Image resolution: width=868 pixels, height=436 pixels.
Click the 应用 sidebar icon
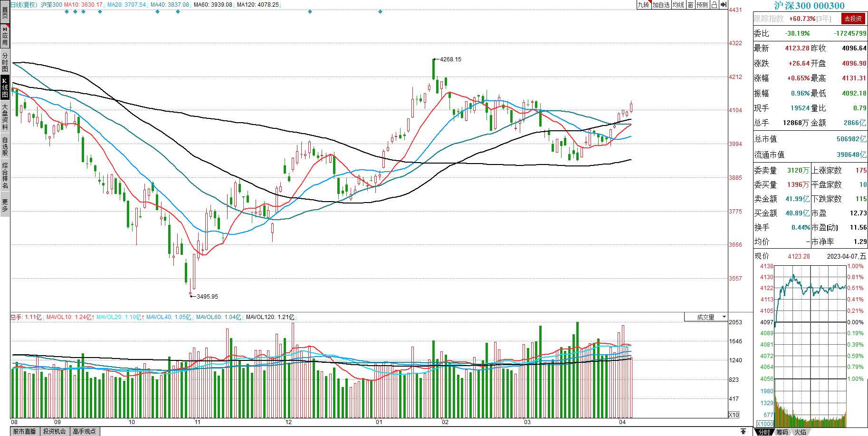point(5,36)
